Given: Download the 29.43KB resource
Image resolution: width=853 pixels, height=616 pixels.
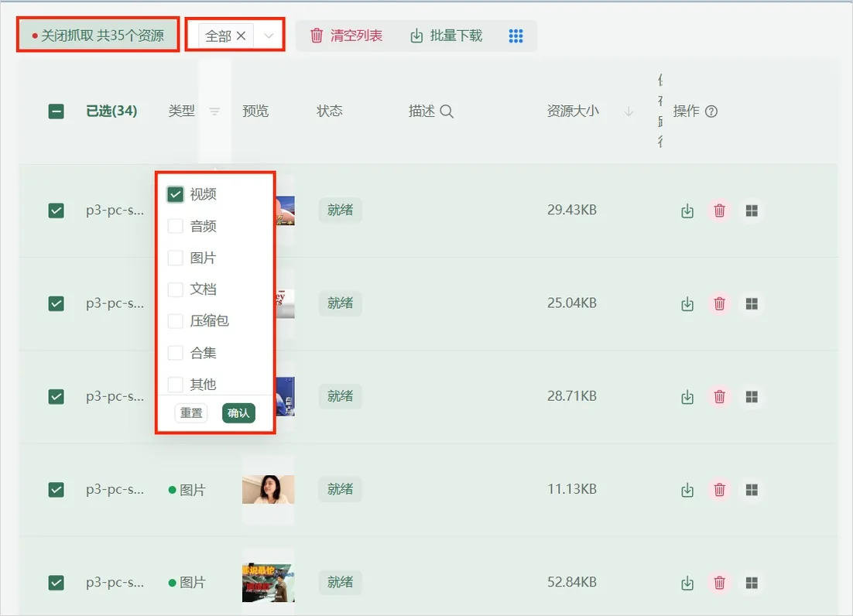Looking at the screenshot, I should click(x=687, y=210).
